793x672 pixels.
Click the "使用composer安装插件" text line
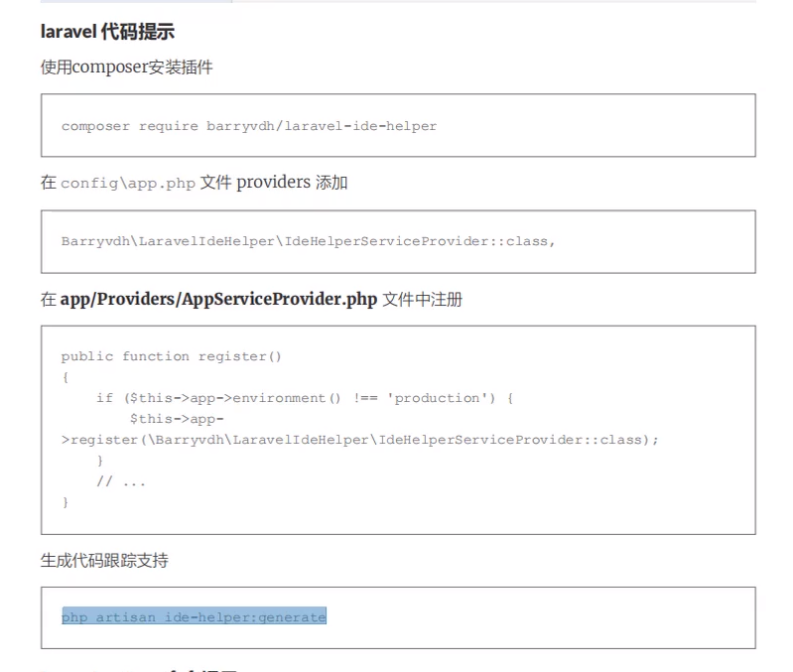(126, 67)
